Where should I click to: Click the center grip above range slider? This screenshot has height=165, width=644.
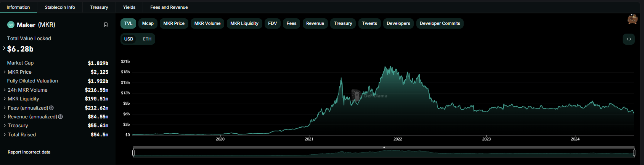click(x=384, y=147)
